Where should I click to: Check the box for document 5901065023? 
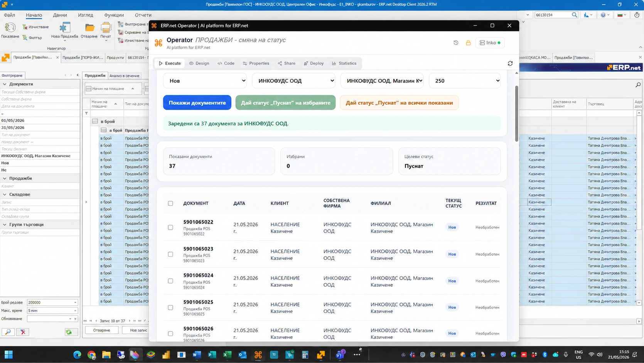point(170,254)
